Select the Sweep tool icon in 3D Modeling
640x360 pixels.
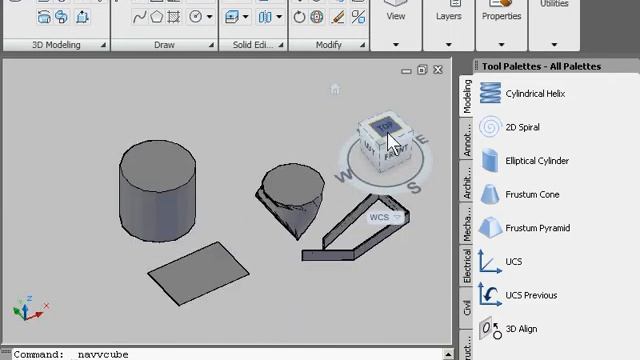click(x=44, y=17)
